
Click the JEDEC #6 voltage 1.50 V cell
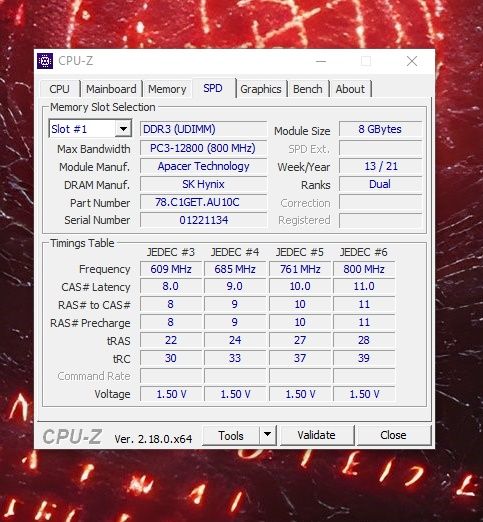coord(364,394)
